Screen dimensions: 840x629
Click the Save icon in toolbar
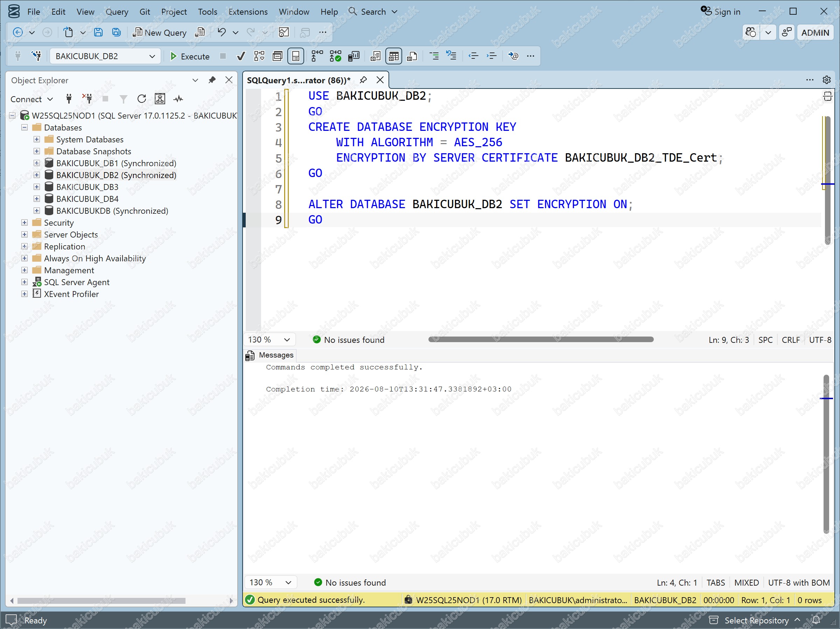[98, 32]
